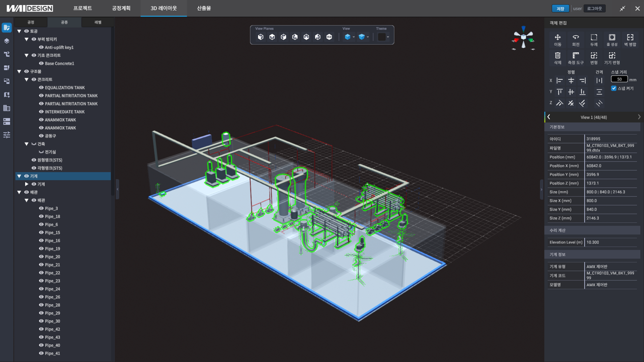
Task: Click the 로그아웃 logout button
Action: click(595, 9)
